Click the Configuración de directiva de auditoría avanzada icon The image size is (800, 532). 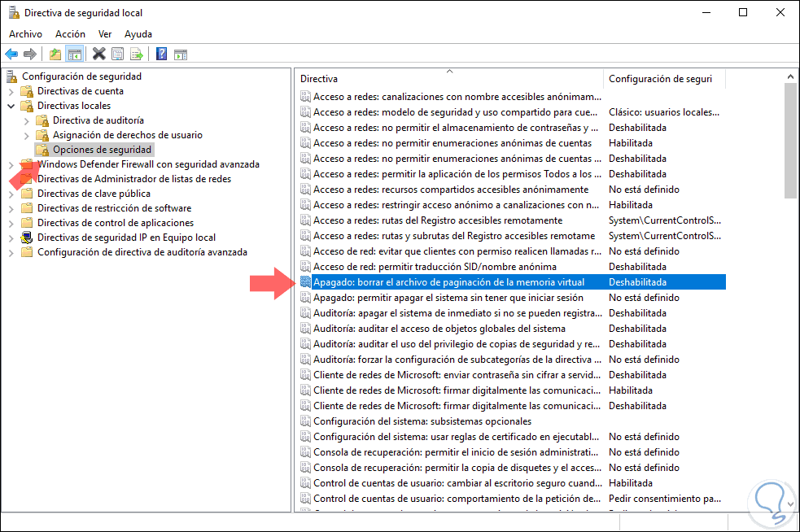pos(27,252)
